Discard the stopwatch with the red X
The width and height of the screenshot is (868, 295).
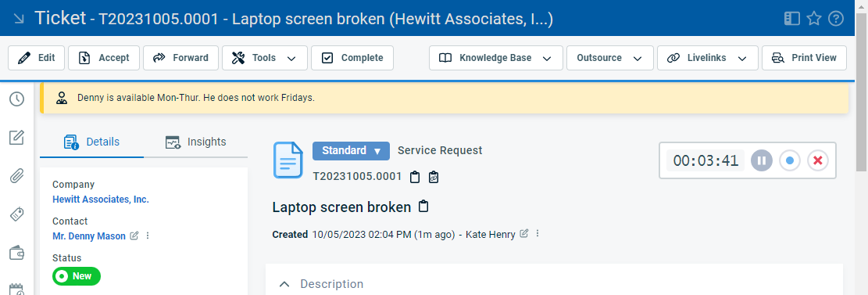[818, 161]
